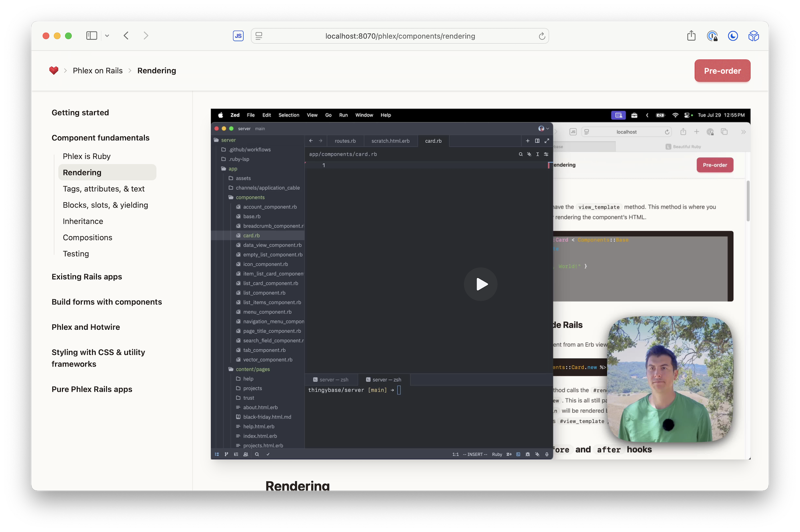800x532 pixels.
Task: Go to the Compositions chapter
Action: 88,237
